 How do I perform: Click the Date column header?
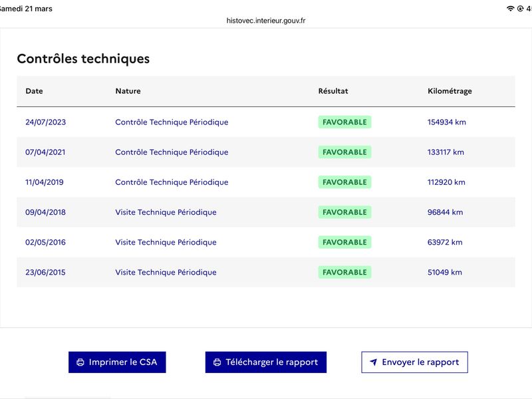click(34, 91)
